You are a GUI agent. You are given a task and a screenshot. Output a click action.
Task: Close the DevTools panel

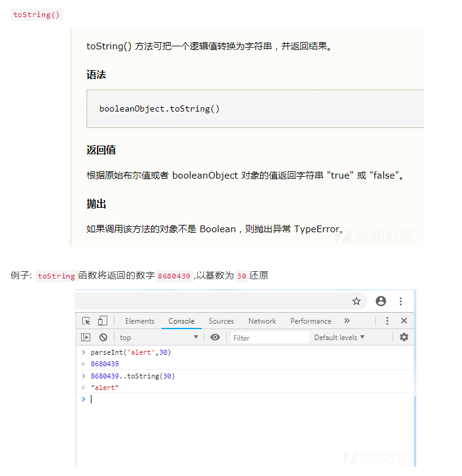403,321
